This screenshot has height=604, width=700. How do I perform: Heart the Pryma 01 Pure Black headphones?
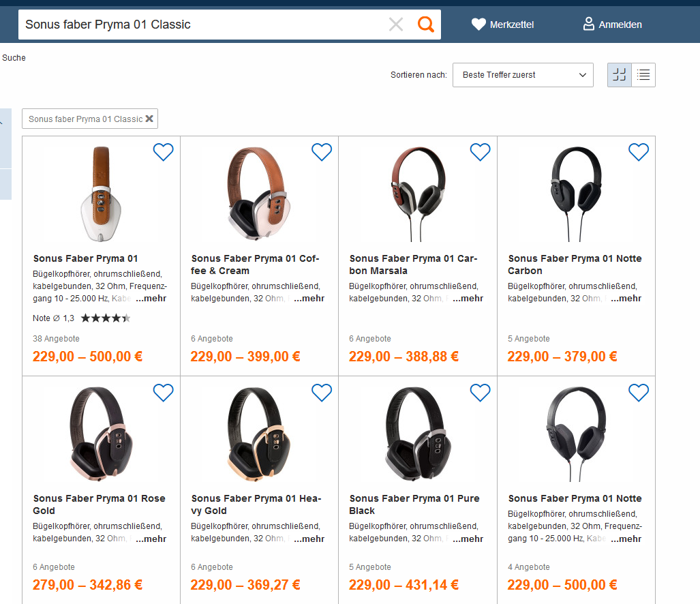tap(481, 393)
